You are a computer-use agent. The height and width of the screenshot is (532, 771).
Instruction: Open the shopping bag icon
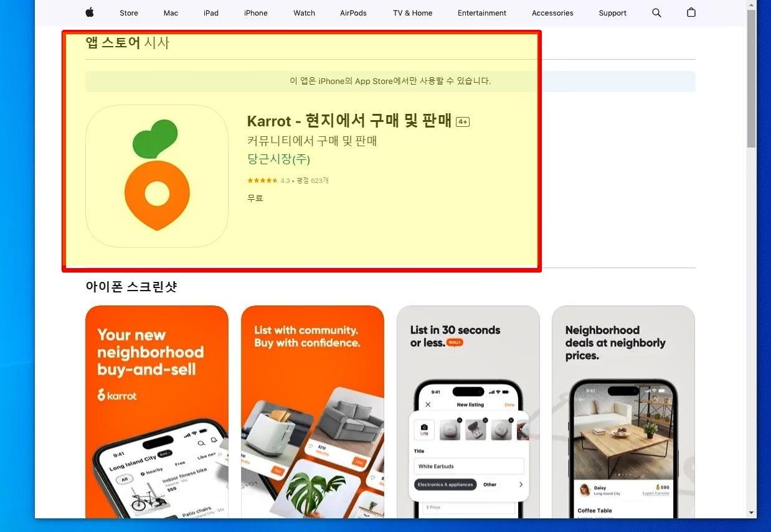691,12
